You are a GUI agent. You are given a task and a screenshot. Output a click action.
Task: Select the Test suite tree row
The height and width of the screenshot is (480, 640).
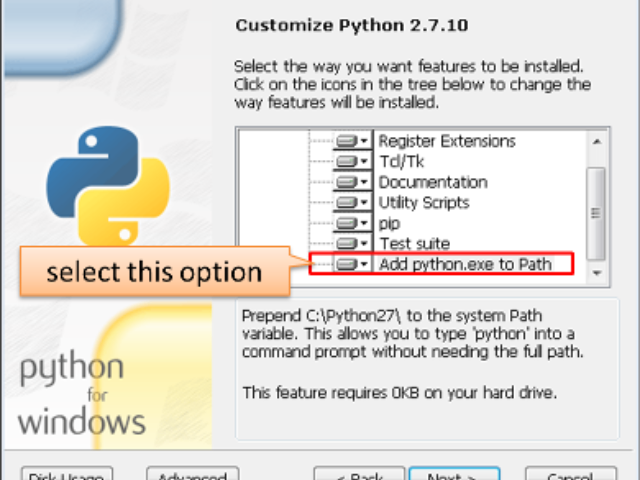point(415,244)
